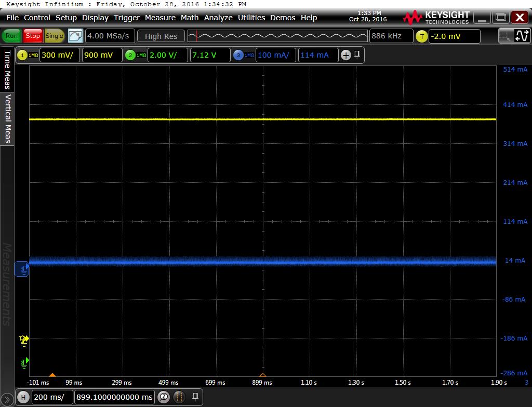Screen dimensions: 532x407
Task: Click the channel 1 yellow ground marker
Action: click(24, 341)
